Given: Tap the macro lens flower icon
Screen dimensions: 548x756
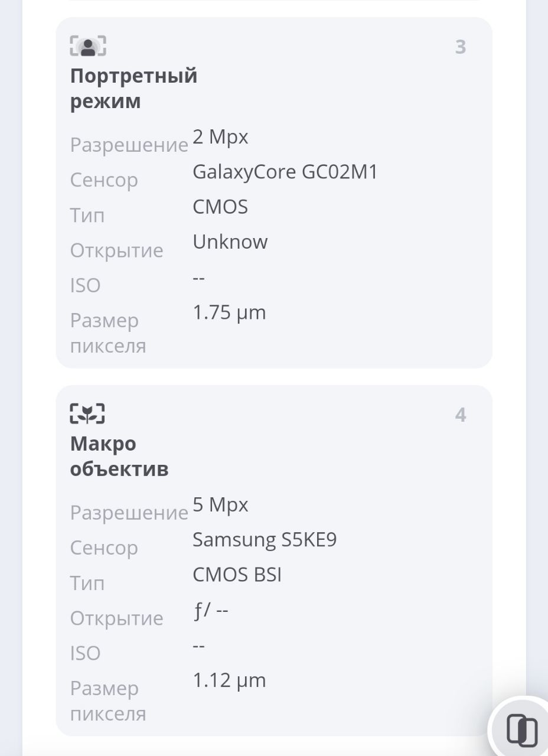Looking at the screenshot, I should tap(87, 414).
